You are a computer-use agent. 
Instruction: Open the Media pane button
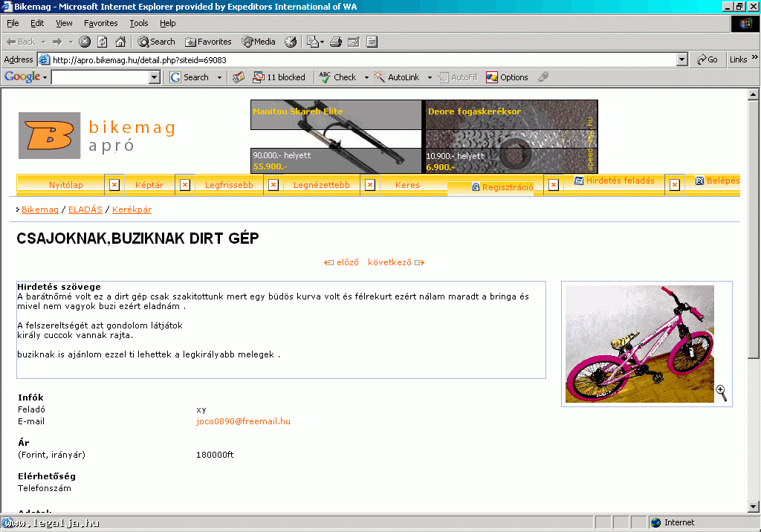coord(259,42)
